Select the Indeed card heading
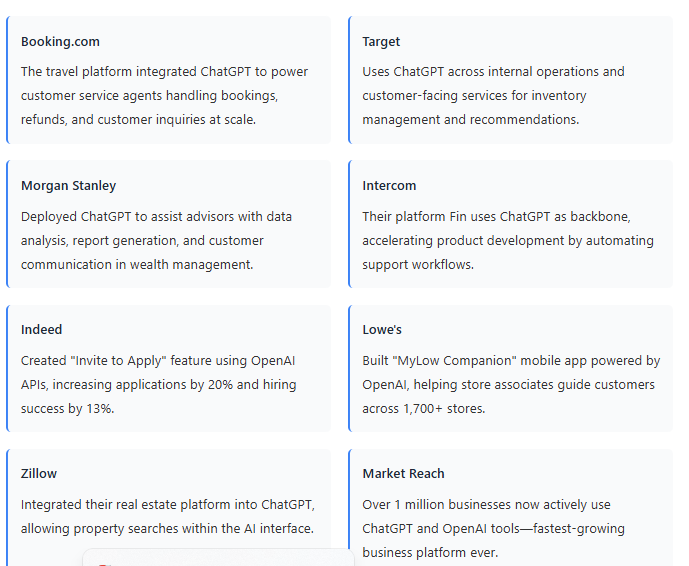Viewport: 689px width, 566px height. pyautogui.click(x=41, y=330)
